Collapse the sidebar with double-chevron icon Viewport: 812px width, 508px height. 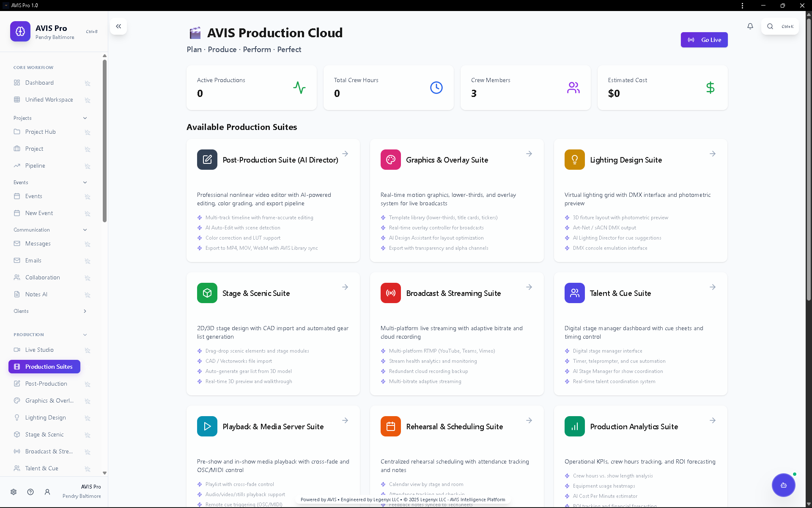pos(118,26)
